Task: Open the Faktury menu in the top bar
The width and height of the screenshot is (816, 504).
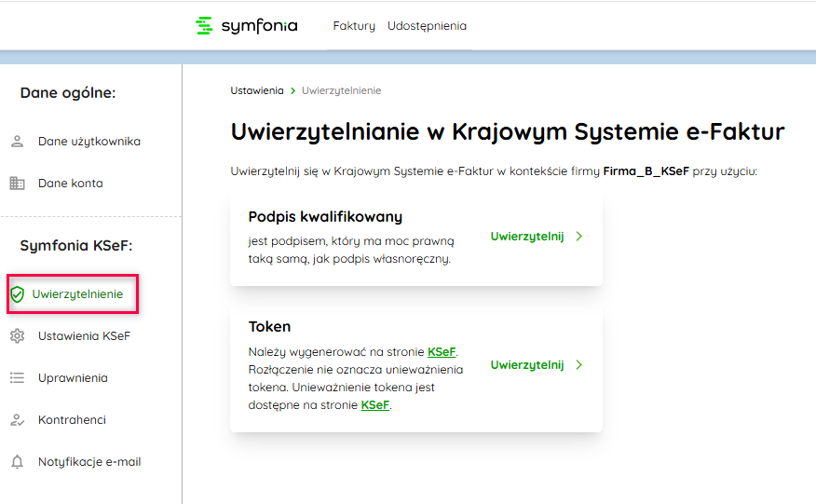Action: click(354, 26)
